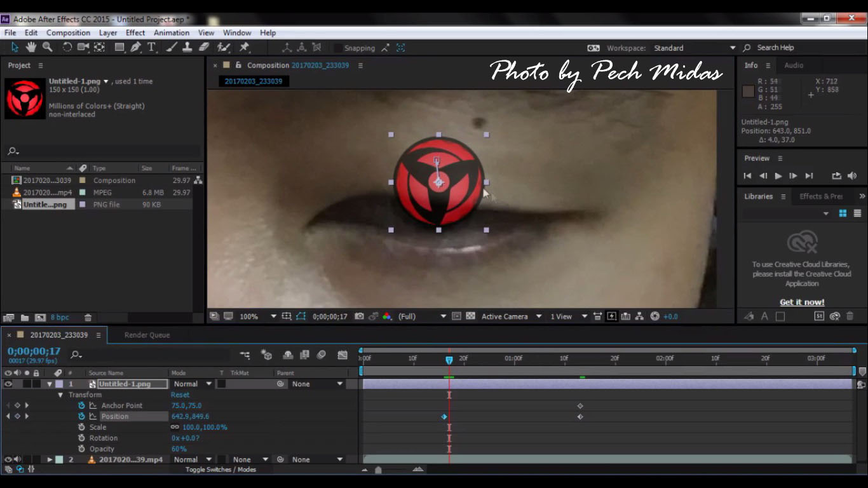Screen dimensions: 868x488
Task: Select the Brush tool
Action: (x=172, y=47)
